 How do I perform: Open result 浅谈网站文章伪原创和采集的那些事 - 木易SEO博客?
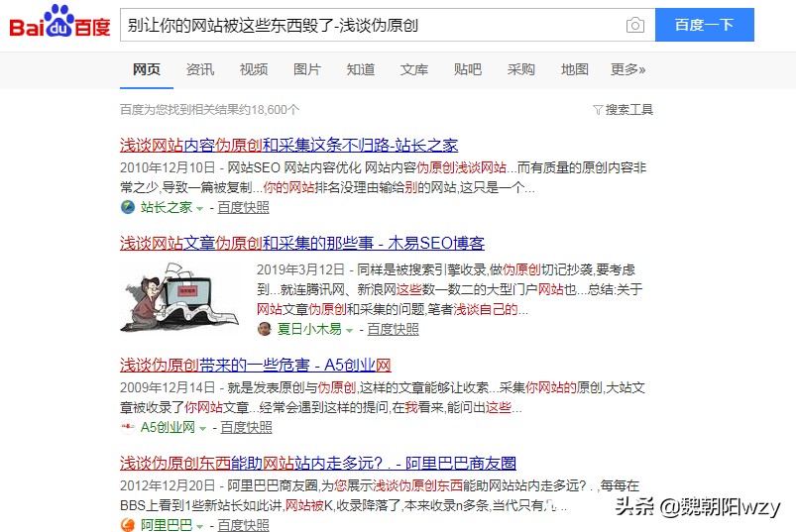tap(302, 244)
